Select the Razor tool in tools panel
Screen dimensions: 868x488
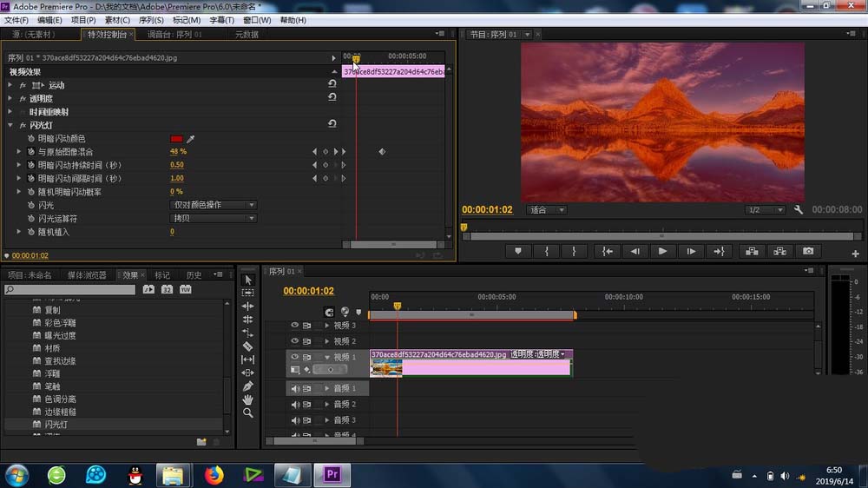point(247,346)
